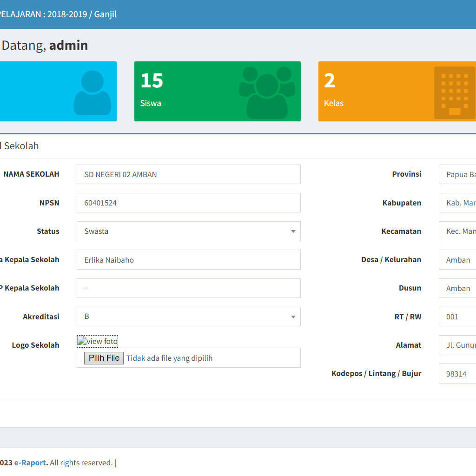Open the e-Raport footer link
Screen dimensions: 476x476
pyautogui.click(x=31, y=463)
